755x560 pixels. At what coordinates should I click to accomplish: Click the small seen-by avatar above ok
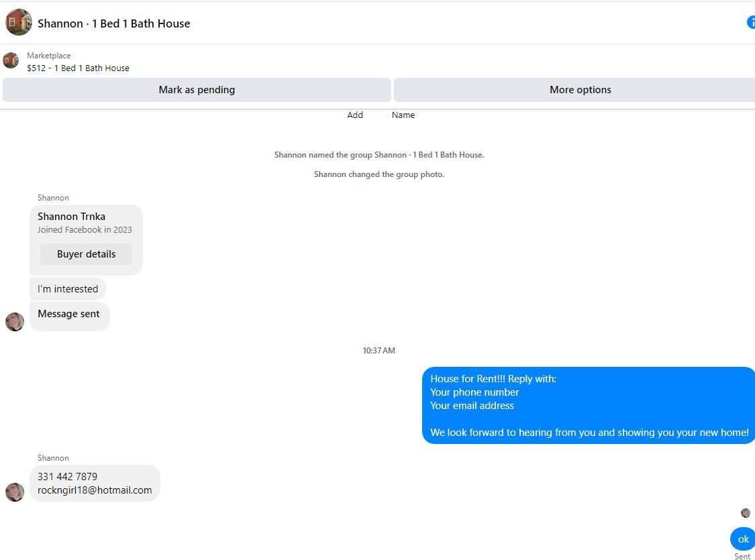(746, 513)
